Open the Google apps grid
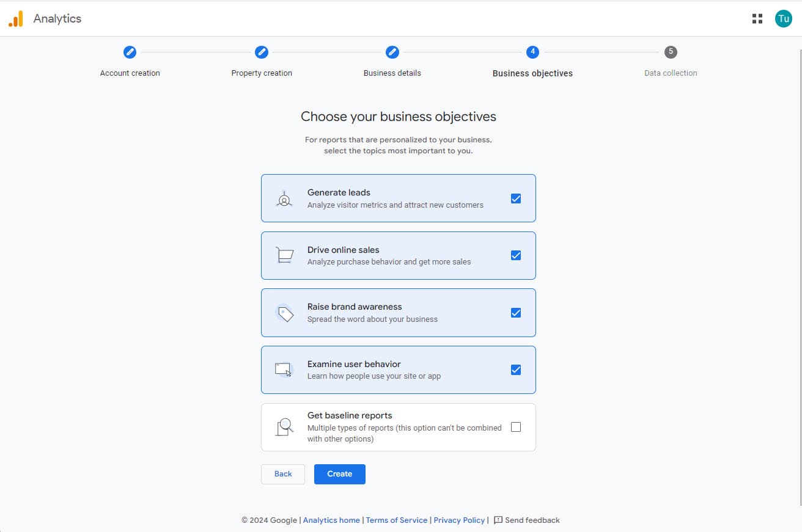 [757, 19]
